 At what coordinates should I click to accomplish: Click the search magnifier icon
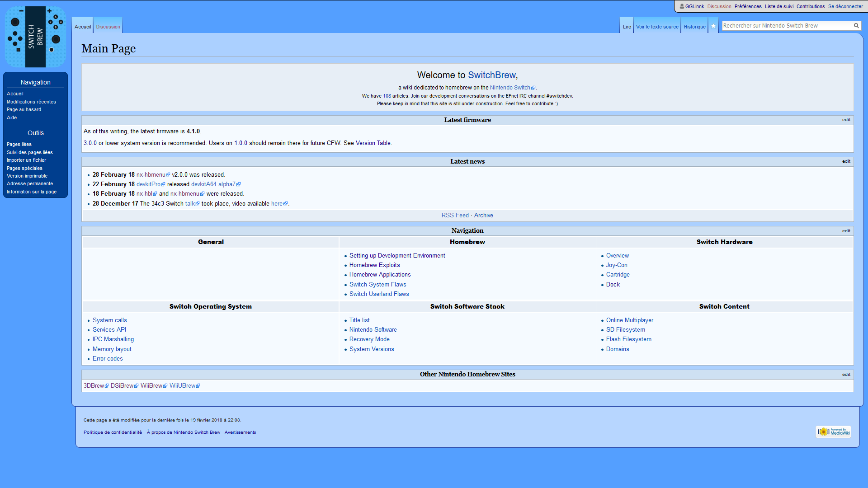pyautogui.click(x=856, y=26)
